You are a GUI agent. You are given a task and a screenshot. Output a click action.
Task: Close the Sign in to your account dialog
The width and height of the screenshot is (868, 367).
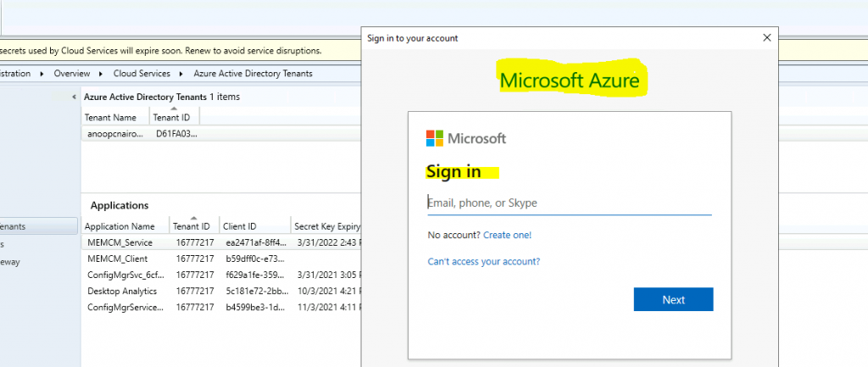pyautogui.click(x=766, y=37)
